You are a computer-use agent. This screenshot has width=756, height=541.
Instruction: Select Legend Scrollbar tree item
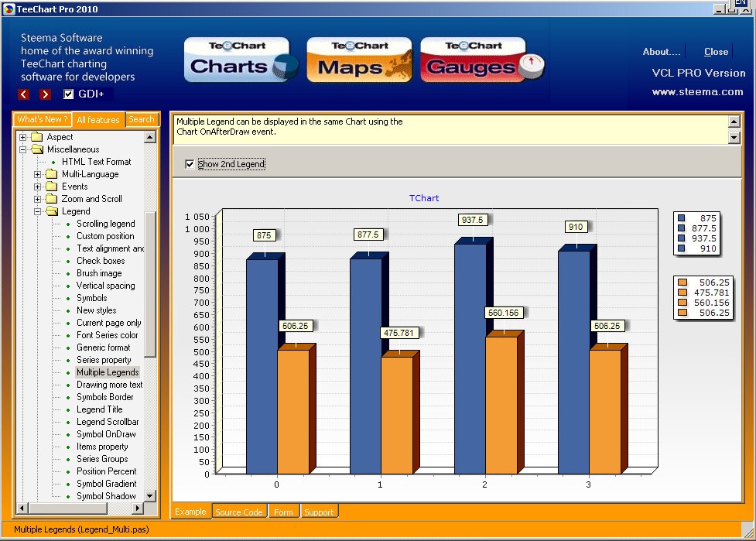coord(108,422)
